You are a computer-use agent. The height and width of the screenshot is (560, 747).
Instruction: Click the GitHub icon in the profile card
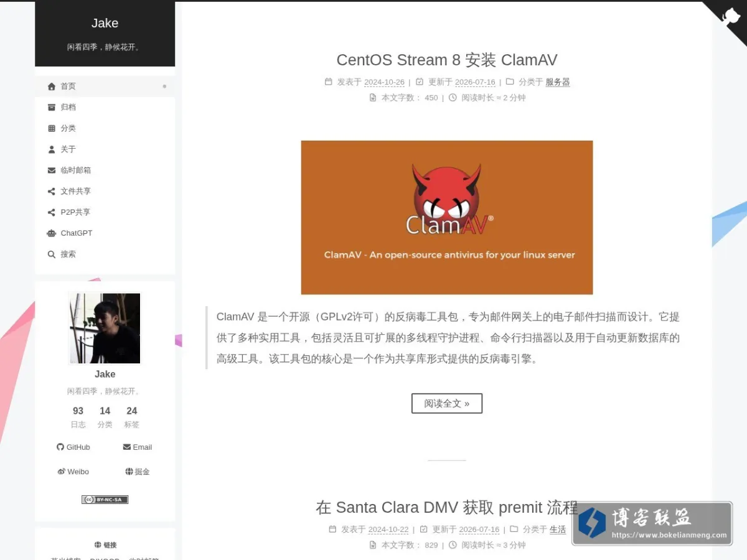60,447
